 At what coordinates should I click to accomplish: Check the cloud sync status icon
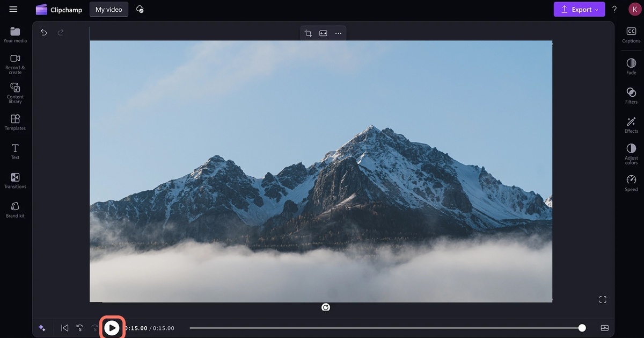(140, 9)
